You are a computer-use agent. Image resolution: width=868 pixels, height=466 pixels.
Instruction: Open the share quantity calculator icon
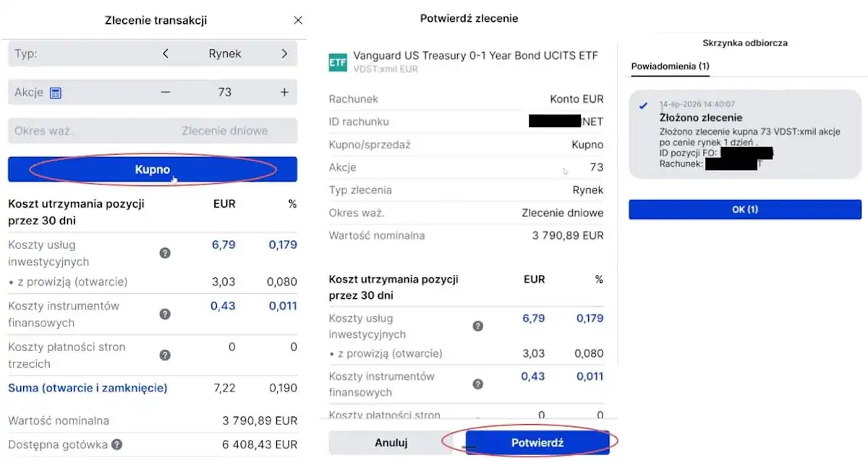click(56, 93)
